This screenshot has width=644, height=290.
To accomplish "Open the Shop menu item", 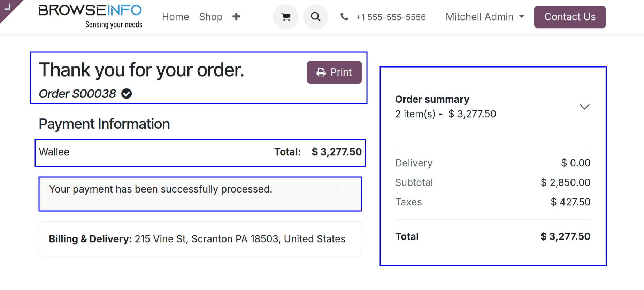I will (211, 17).
